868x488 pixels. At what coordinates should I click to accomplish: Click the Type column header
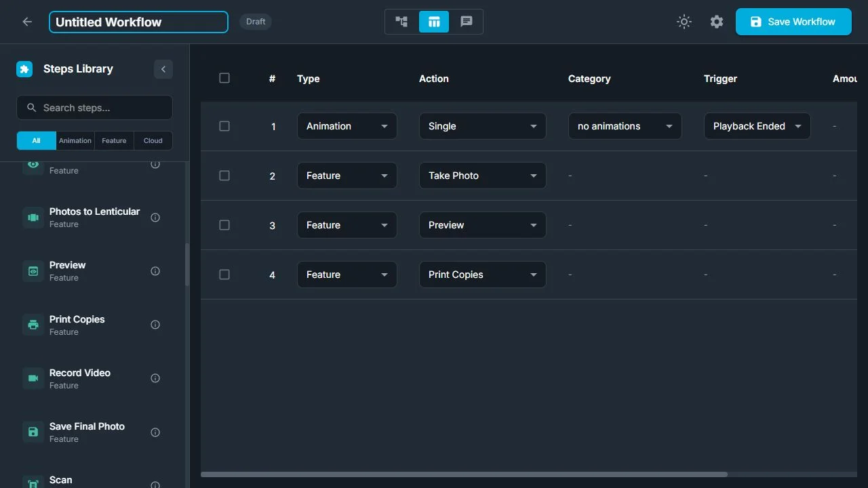coord(309,79)
